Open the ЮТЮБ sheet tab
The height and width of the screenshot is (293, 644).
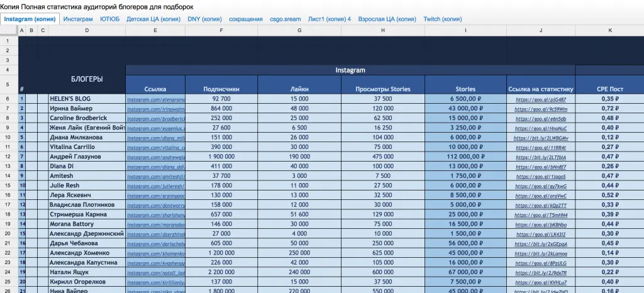click(110, 19)
